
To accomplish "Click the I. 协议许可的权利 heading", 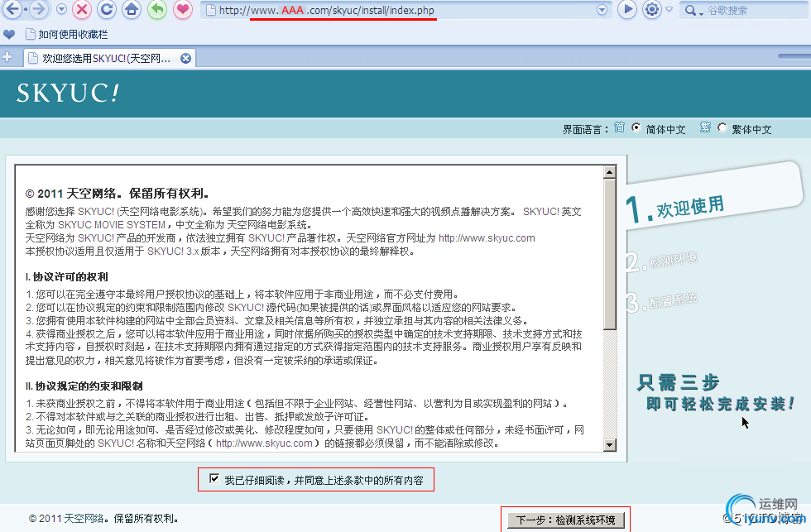I will [x=67, y=277].
